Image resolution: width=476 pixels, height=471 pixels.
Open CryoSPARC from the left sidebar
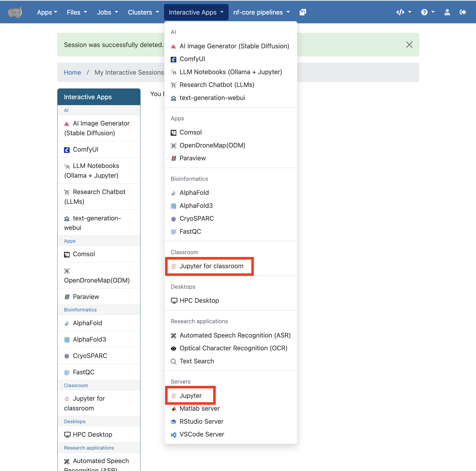pyautogui.click(x=90, y=356)
